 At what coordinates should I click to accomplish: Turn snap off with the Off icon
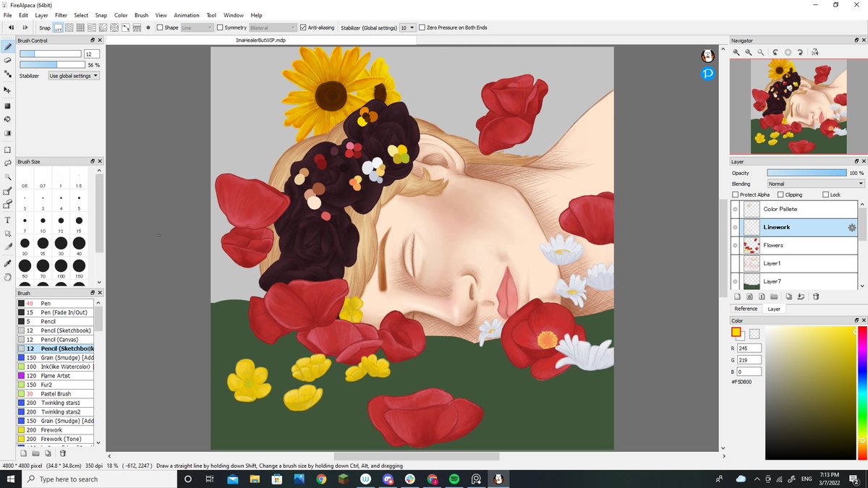tap(59, 27)
